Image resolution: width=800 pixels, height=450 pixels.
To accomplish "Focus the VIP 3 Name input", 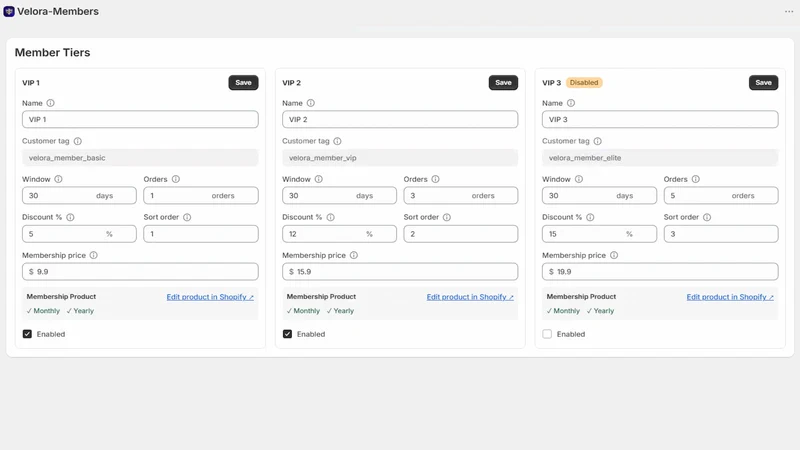I will (660, 119).
